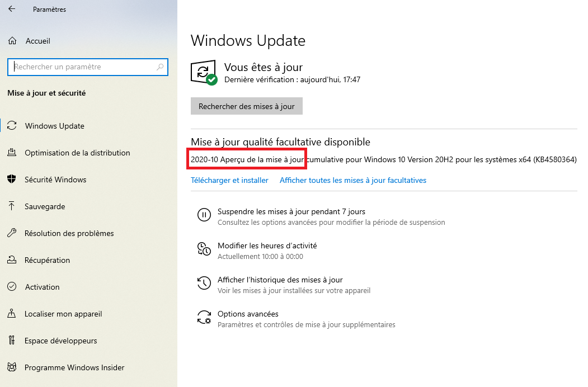The image size is (588, 387).
Task: Open Activation page
Action: [42, 287]
